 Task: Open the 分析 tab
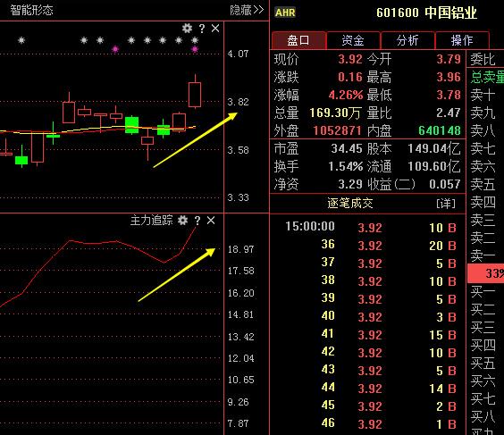407,40
